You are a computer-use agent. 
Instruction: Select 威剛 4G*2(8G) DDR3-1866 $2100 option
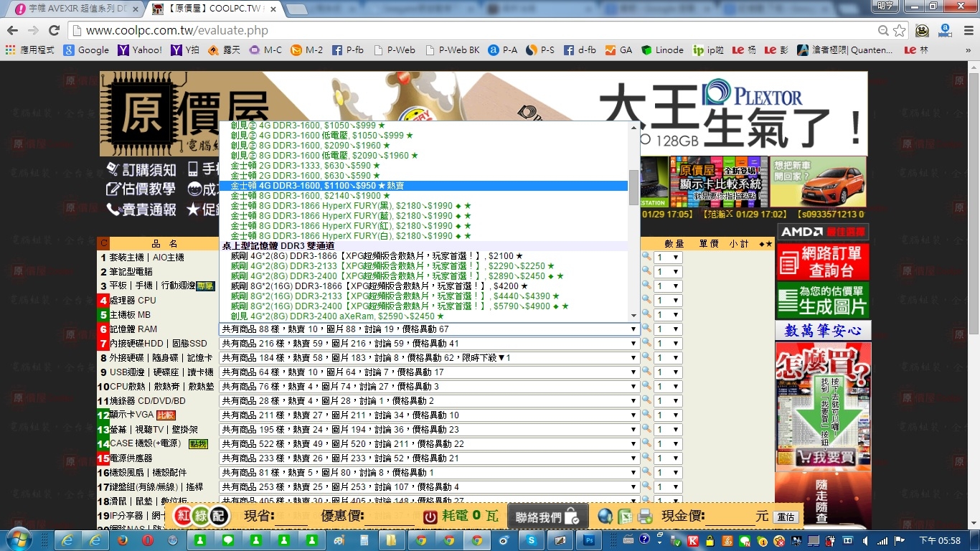423,256
